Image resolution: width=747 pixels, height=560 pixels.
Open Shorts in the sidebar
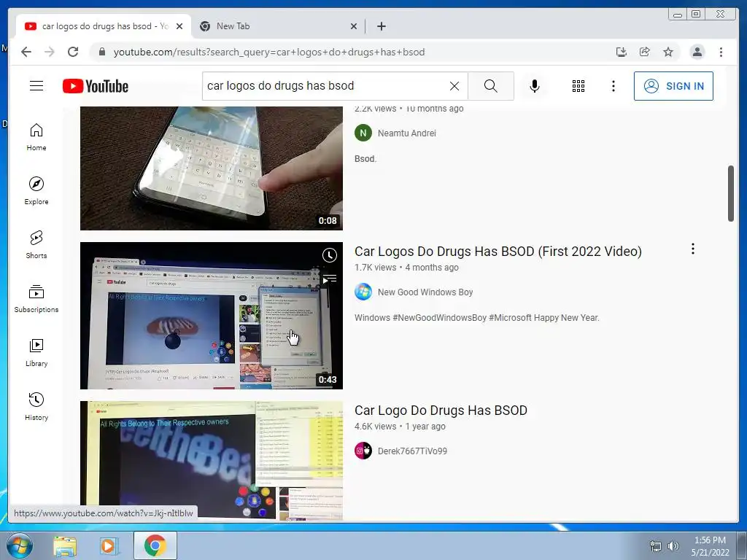(36, 245)
